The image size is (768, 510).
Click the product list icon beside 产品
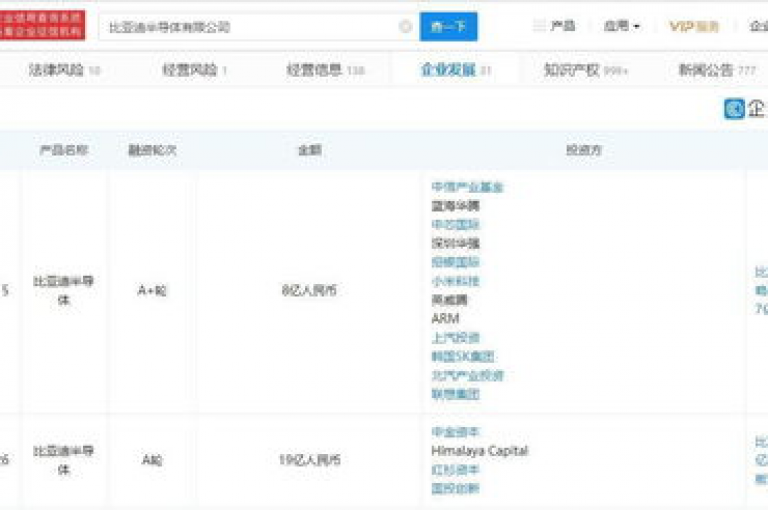click(539, 26)
